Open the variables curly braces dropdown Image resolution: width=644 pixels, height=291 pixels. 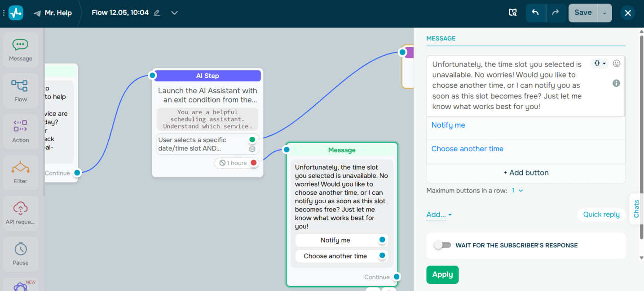[x=600, y=63]
